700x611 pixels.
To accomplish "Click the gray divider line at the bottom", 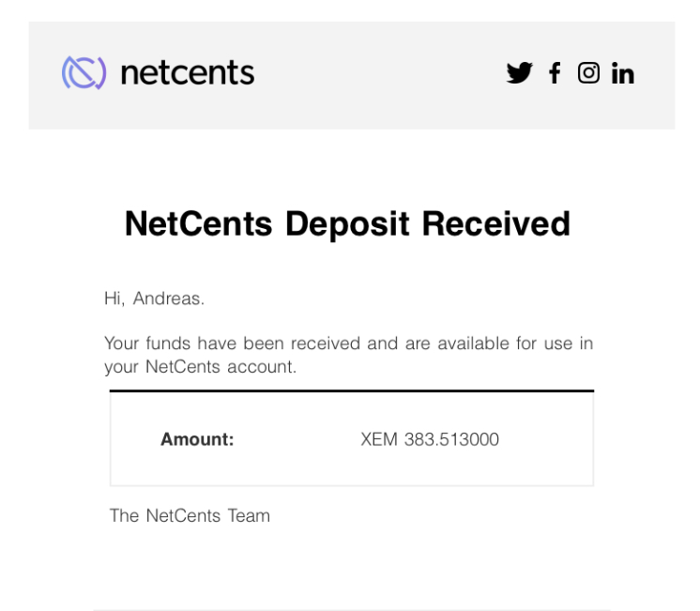I will point(351,609).
